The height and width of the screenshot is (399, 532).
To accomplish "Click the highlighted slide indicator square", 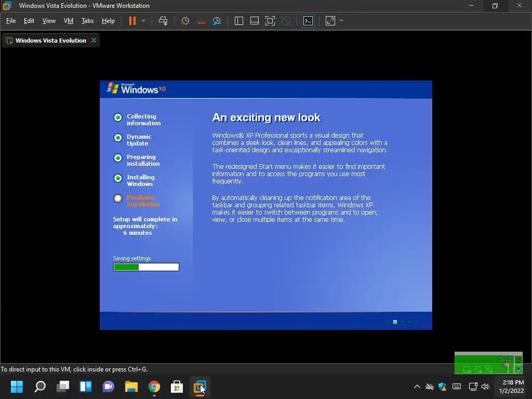I will [x=395, y=322].
